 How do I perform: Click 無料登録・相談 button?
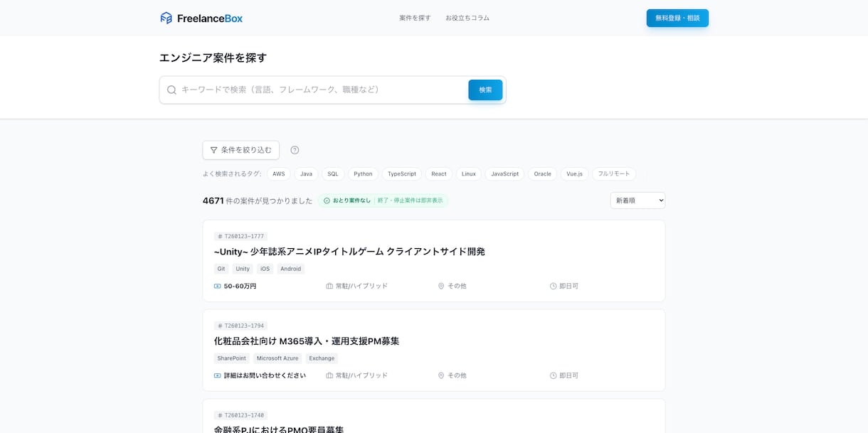(x=677, y=18)
